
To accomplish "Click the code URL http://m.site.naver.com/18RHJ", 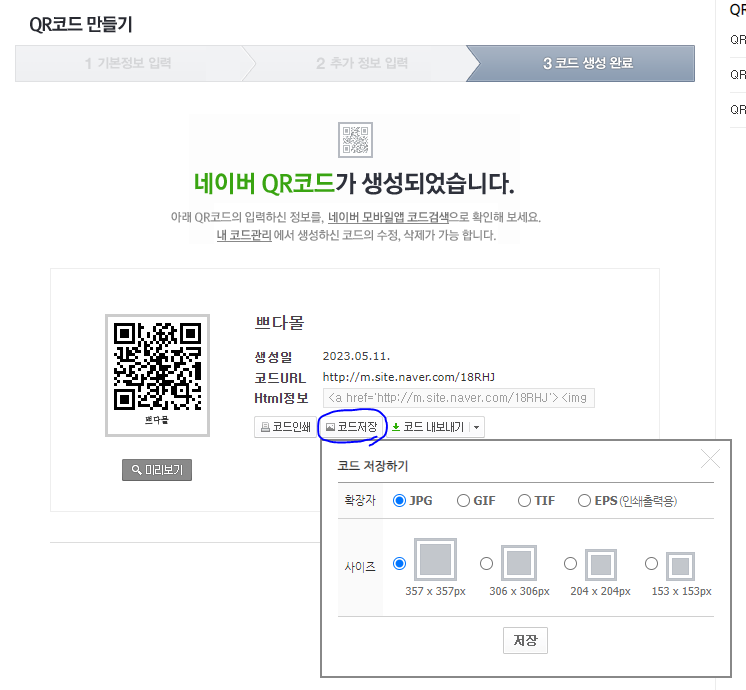I will pyautogui.click(x=409, y=377).
